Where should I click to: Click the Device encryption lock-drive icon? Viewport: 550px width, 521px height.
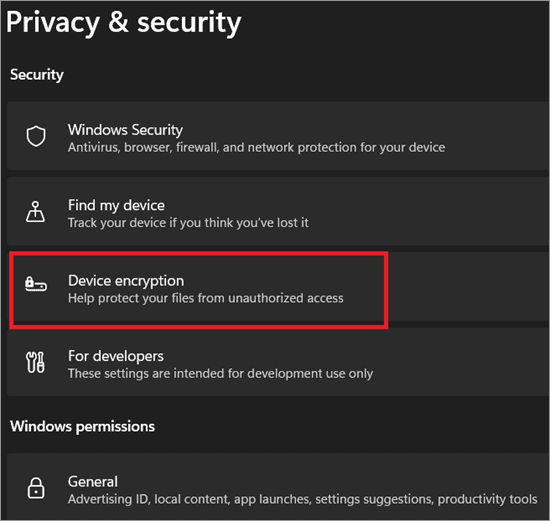click(x=36, y=283)
